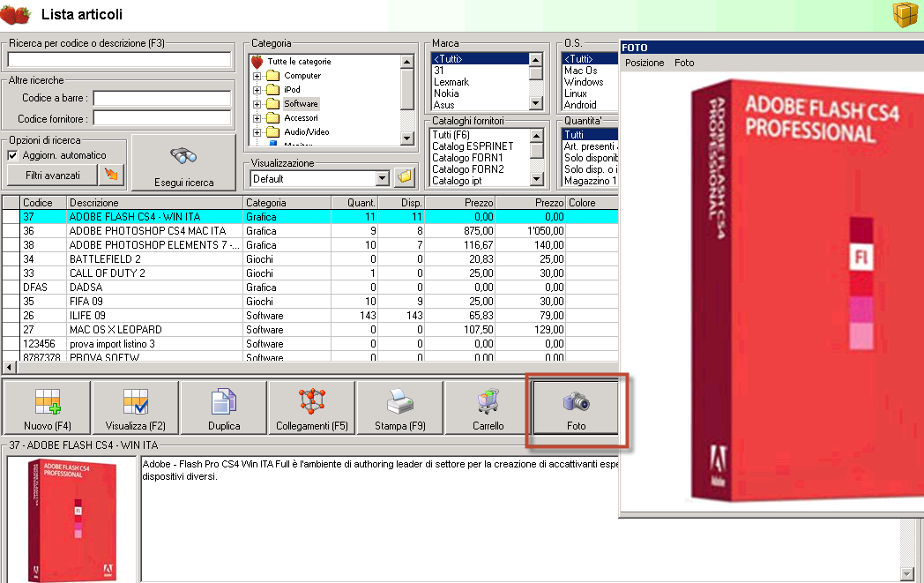Click folder icon next to Visualizzazione dropdown
The height and width of the screenshot is (583, 924).
coord(404,177)
